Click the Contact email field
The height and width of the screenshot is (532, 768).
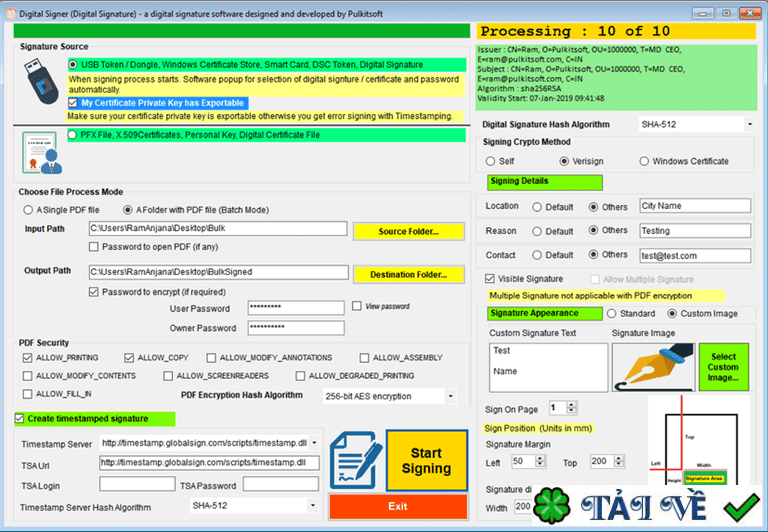(695, 256)
